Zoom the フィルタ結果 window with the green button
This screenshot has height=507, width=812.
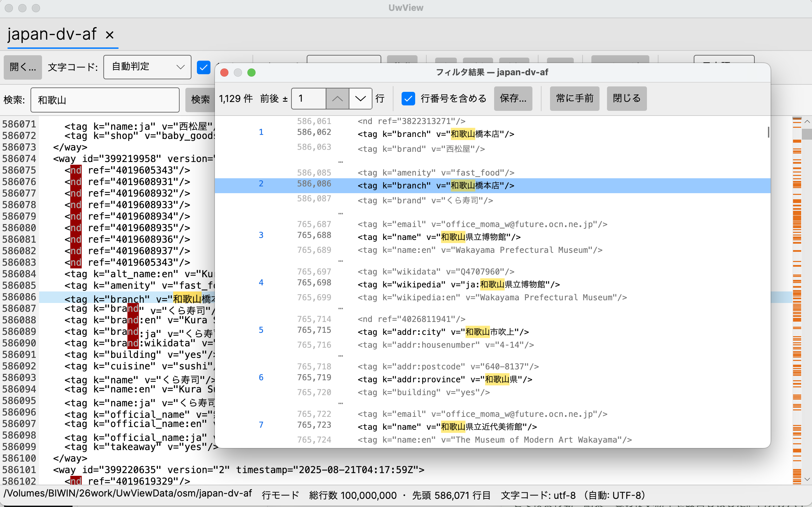pyautogui.click(x=251, y=73)
